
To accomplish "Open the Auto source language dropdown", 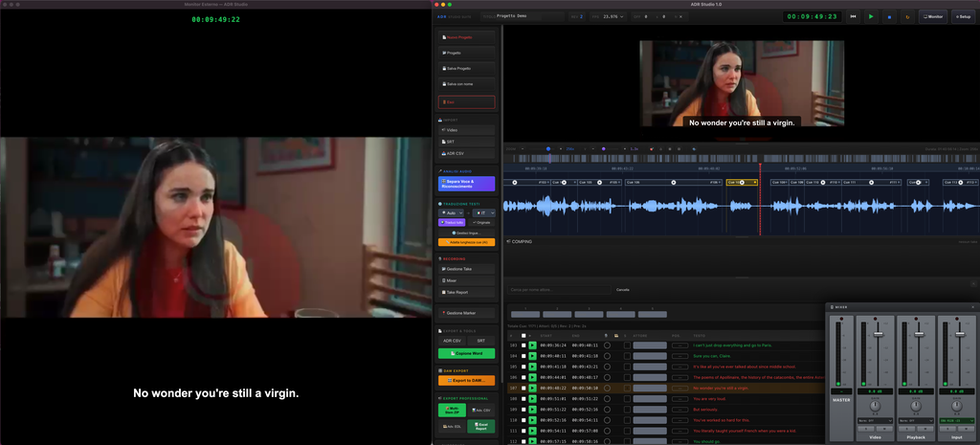I will [x=451, y=213].
